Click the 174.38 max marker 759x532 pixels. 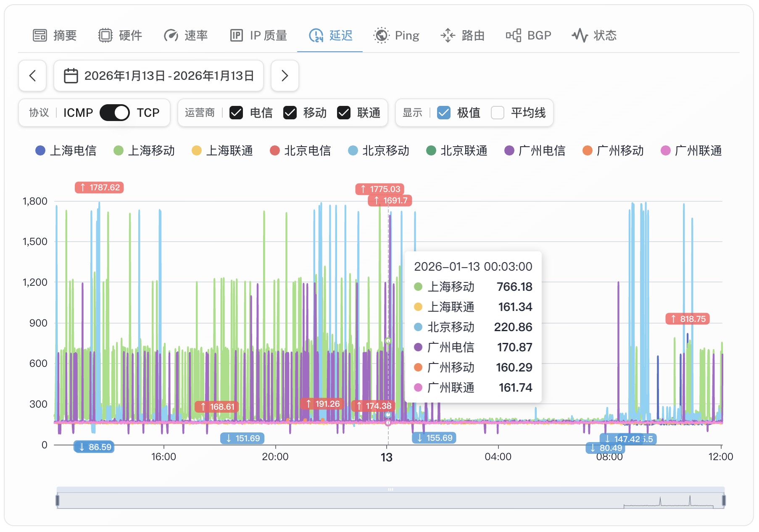point(373,406)
